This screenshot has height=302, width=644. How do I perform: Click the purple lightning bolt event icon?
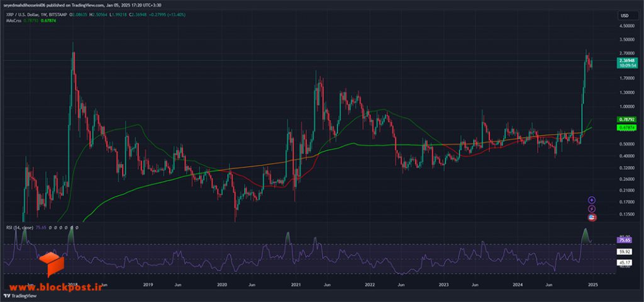pos(592,209)
